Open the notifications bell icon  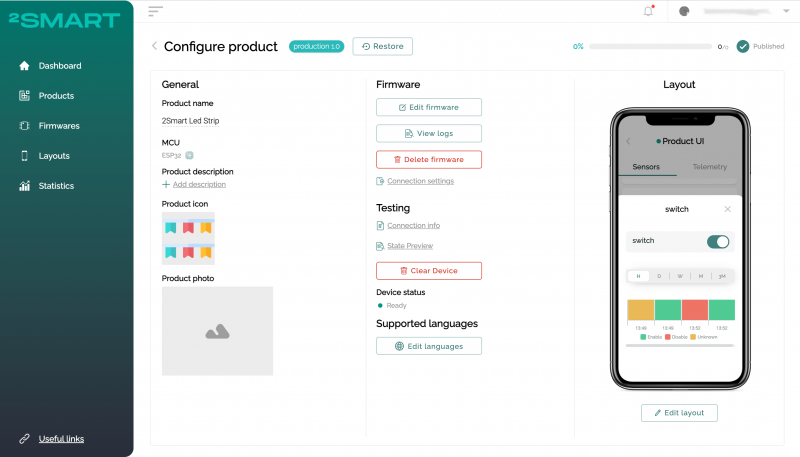648,11
